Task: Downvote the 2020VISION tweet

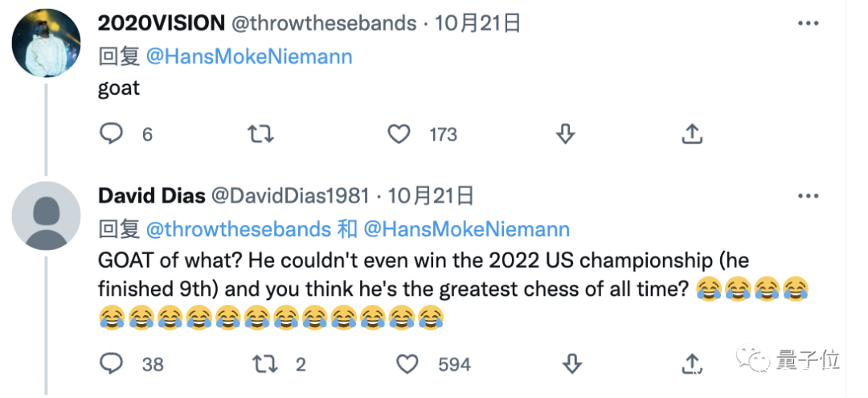Action: click(x=565, y=133)
